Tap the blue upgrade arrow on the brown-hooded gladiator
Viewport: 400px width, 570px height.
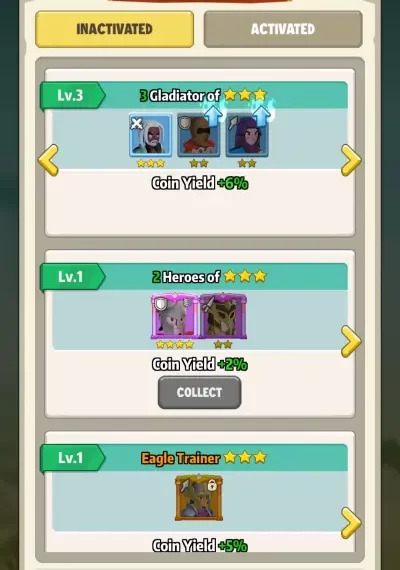pos(213,113)
